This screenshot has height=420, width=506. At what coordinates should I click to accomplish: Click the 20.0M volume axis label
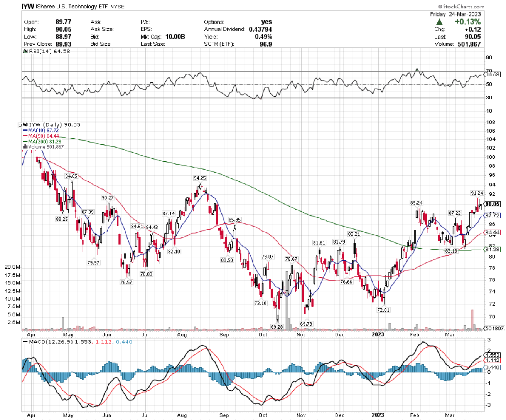click(13, 267)
